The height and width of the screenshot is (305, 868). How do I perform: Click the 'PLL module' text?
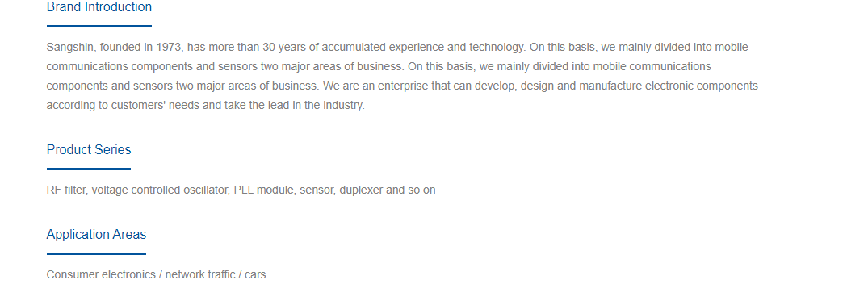(263, 190)
